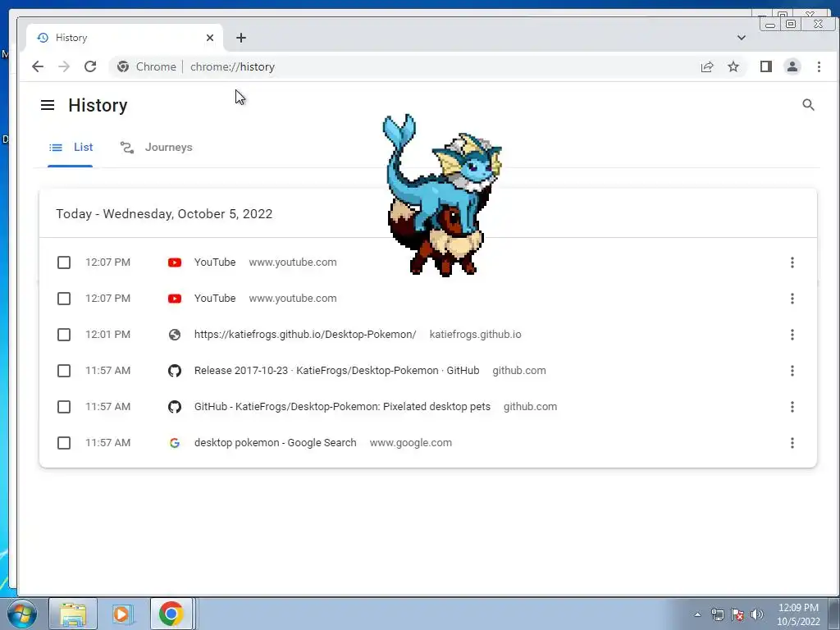840x630 pixels.
Task: Open the volume speaker tray icon
Action: (757, 614)
